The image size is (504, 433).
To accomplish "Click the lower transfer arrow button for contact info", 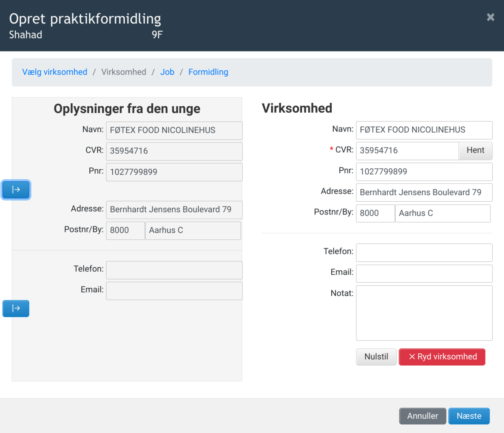I will [x=16, y=308].
